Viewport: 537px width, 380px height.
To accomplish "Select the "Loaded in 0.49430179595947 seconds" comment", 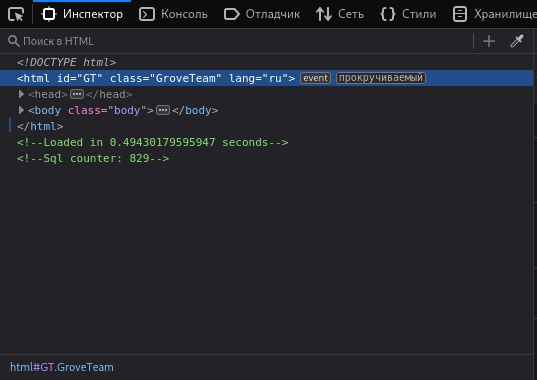I will click(152, 142).
